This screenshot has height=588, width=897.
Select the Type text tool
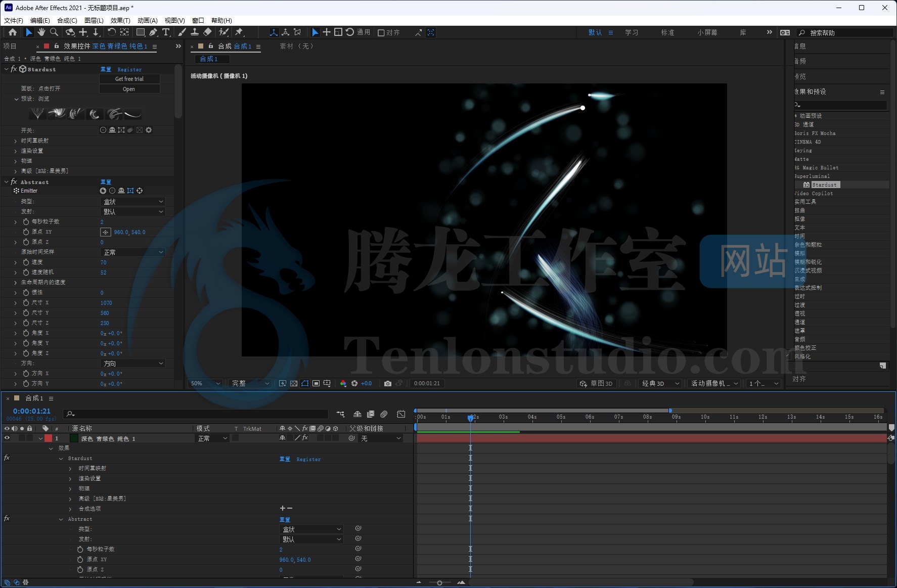point(166,32)
